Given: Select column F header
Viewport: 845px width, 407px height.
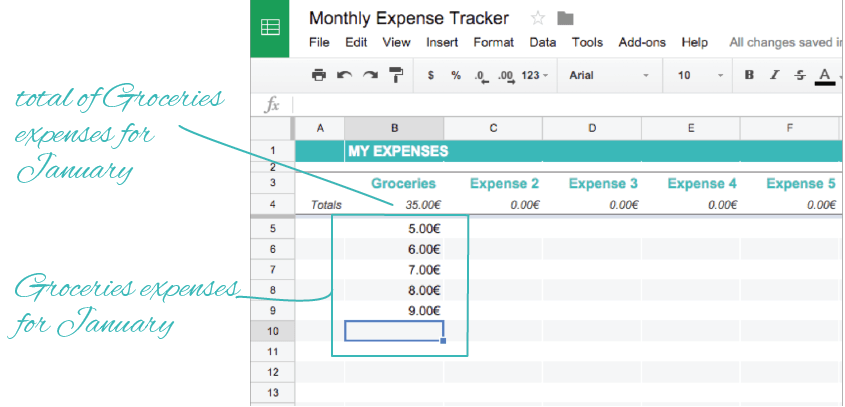Looking at the screenshot, I should 789,128.
